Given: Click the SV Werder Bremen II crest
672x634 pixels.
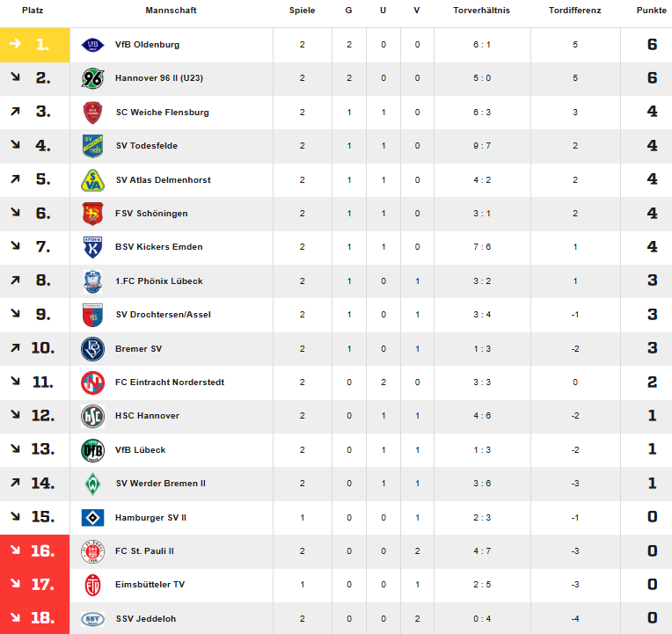Looking at the screenshot, I should (x=92, y=484).
